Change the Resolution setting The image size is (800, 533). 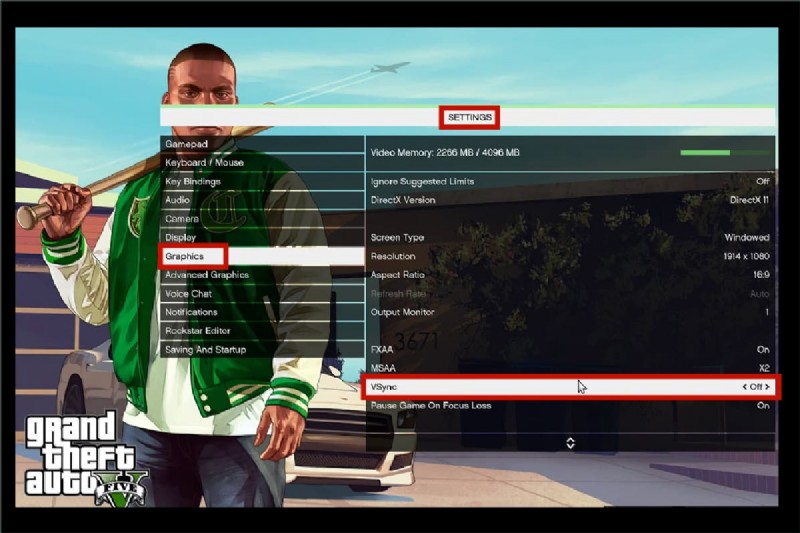click(570, 256)
